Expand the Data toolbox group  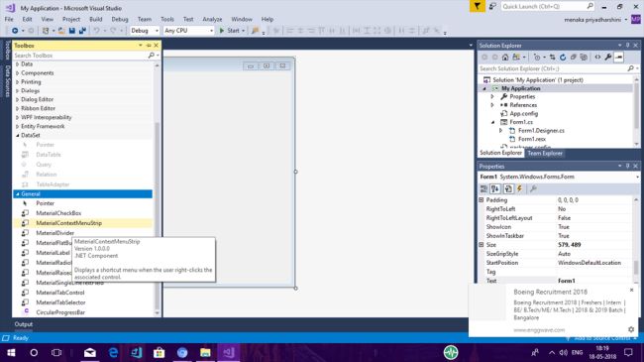pos(17,64)
